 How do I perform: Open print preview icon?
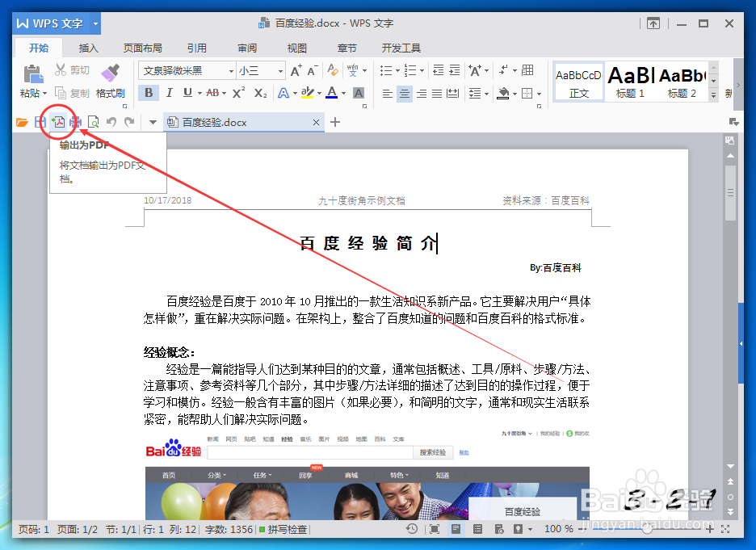[x=94, y=123]
